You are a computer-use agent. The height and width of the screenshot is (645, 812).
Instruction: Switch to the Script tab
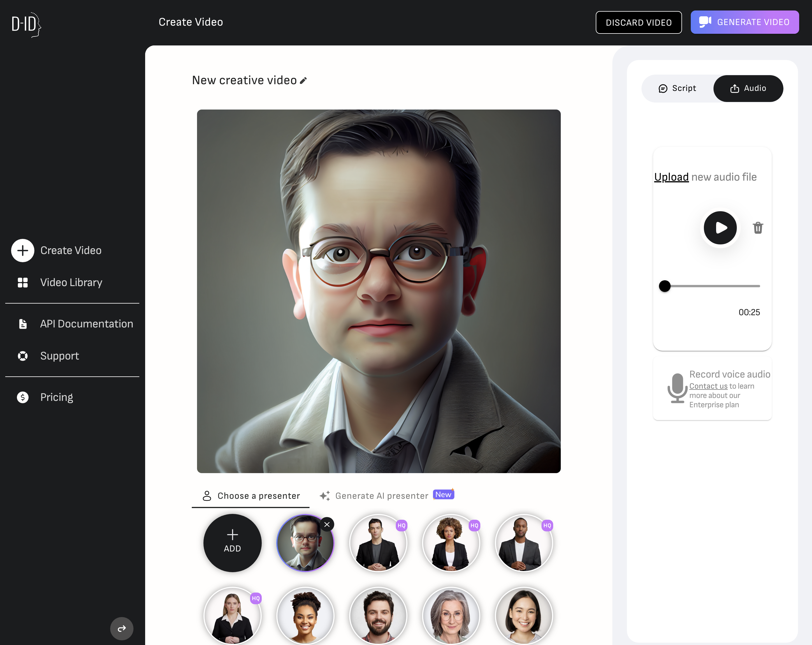tap(677, 89)
